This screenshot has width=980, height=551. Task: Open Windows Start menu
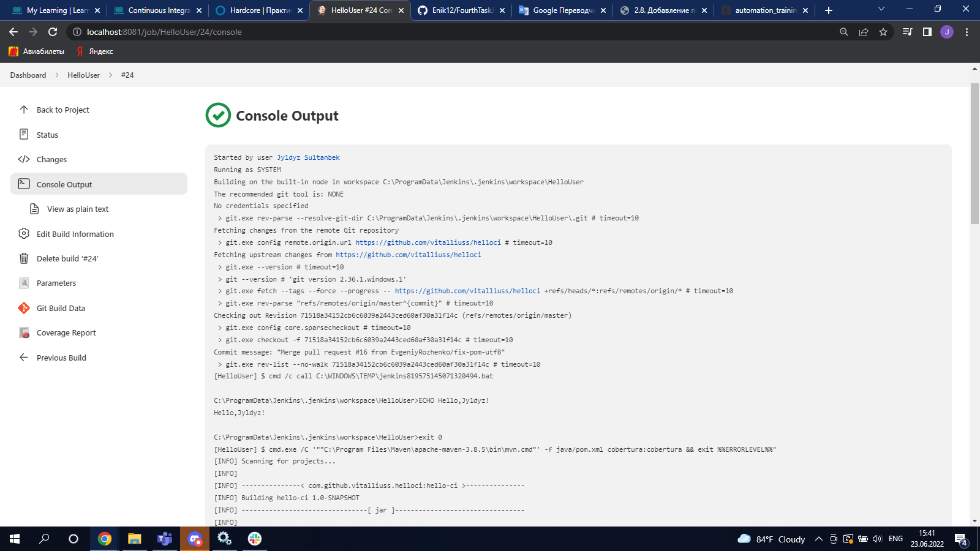click(15, 539)
